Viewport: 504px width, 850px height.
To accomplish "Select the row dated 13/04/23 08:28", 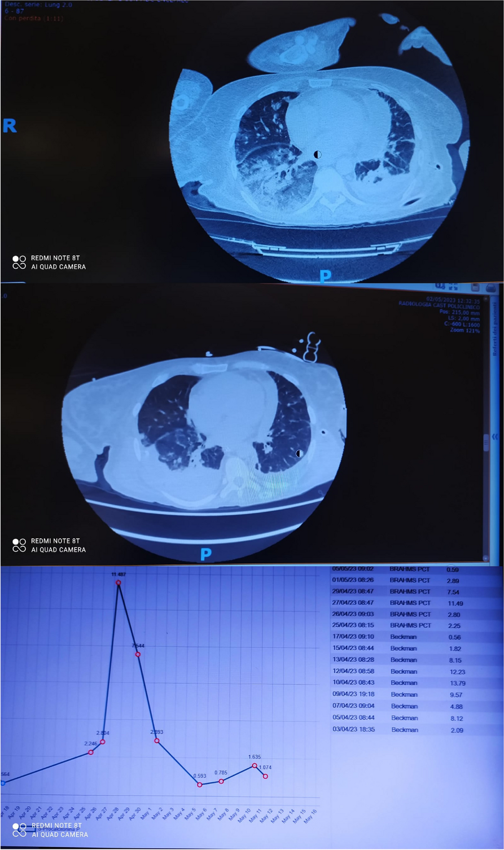I will coord(416,660).
